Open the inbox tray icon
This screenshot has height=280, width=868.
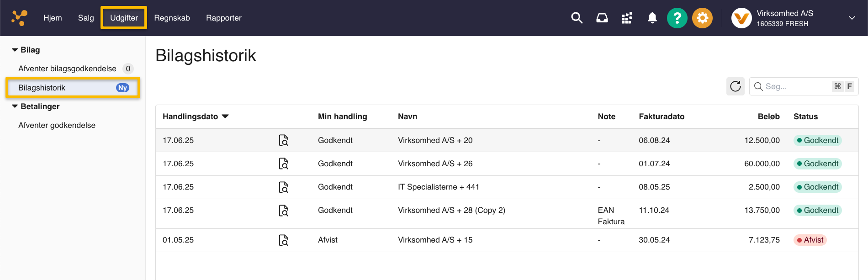pyautogui.click(x=602, y=18)
